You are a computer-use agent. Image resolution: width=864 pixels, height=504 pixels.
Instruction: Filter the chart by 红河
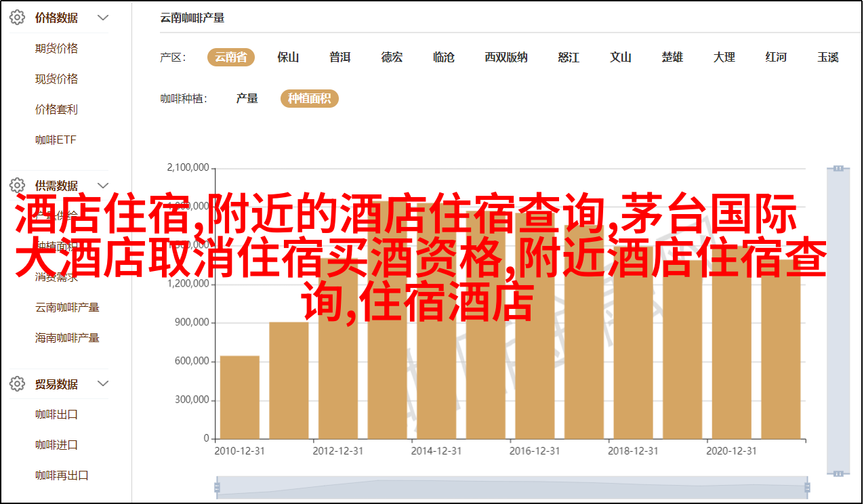click(777, 58)
